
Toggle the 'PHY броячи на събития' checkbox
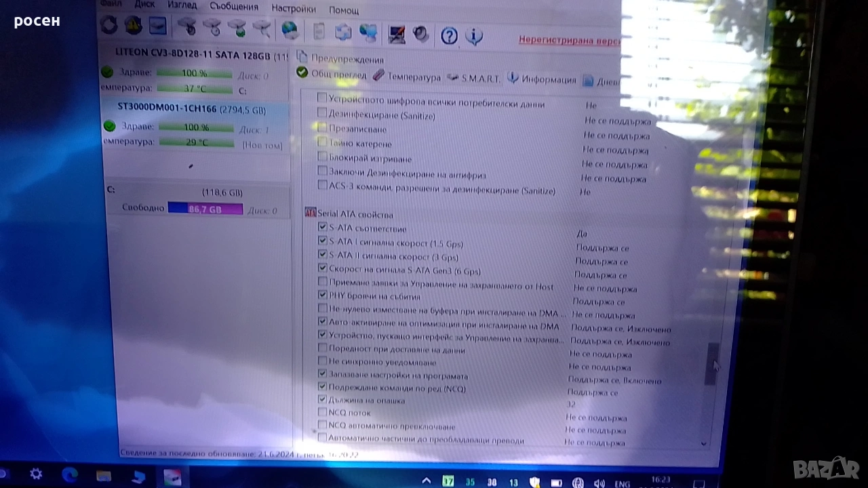pyautogui.click(x=323, y=296)
